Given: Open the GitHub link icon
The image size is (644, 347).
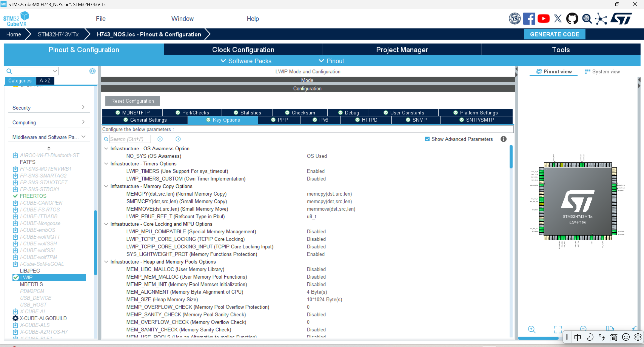Looking at the screenshot, I should (x=572, y=19).
